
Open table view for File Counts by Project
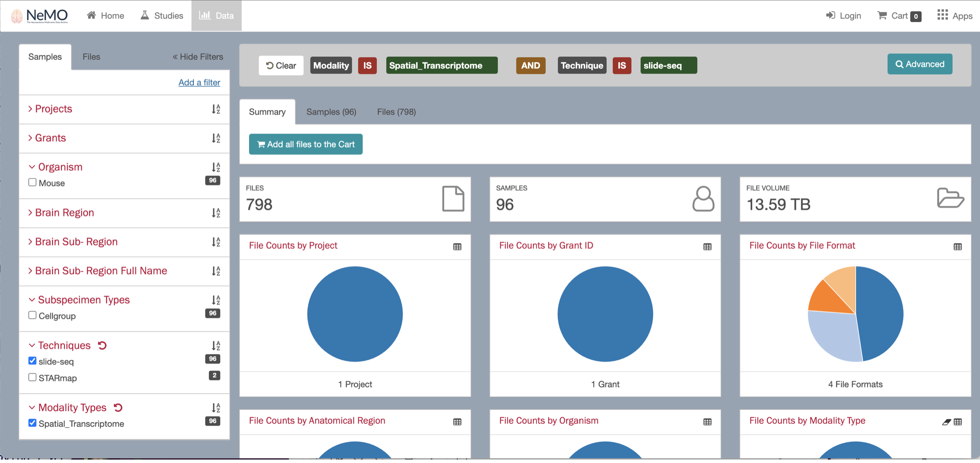pos(457,247)
